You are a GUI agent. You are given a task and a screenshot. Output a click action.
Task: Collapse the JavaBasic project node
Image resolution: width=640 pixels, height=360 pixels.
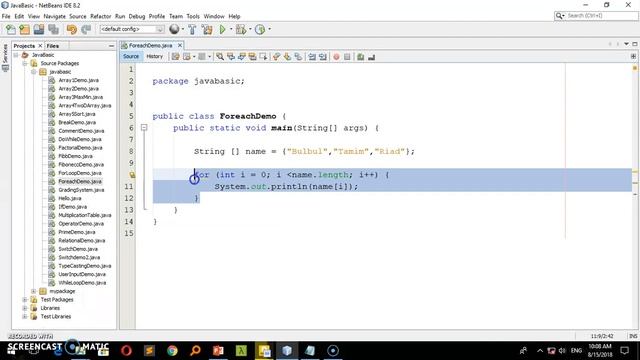click(x=16, y=55)
